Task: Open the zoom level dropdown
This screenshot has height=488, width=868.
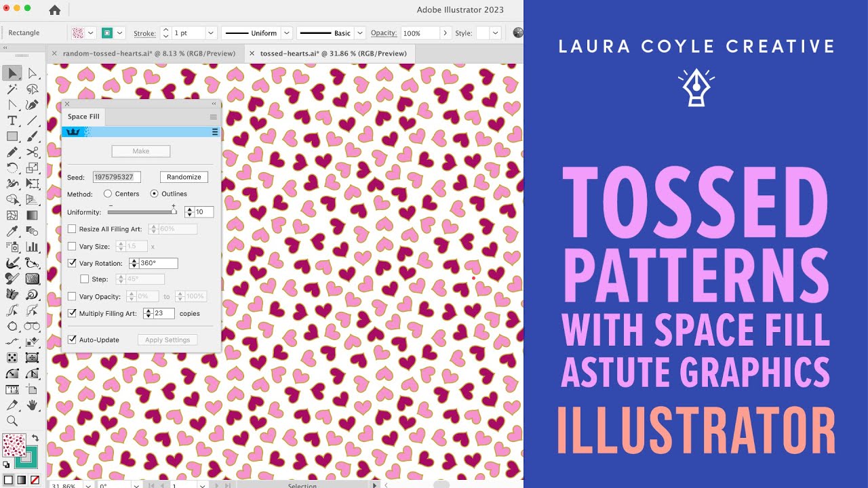Action: click(x=87, y=485)
